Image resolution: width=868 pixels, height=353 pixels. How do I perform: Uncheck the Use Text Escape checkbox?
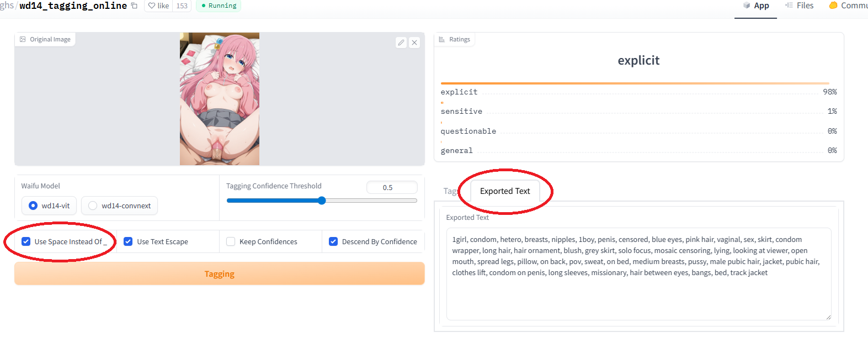(128, 241)
